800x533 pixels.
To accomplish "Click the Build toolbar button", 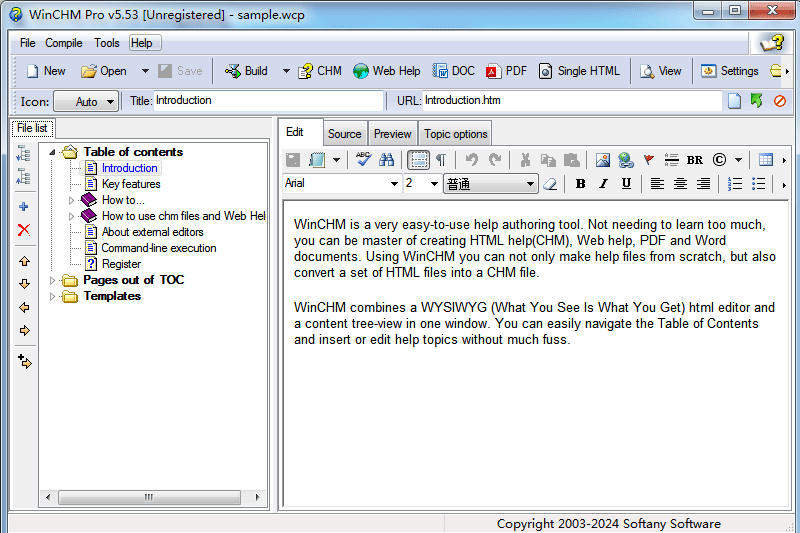I will click(246, 71).
